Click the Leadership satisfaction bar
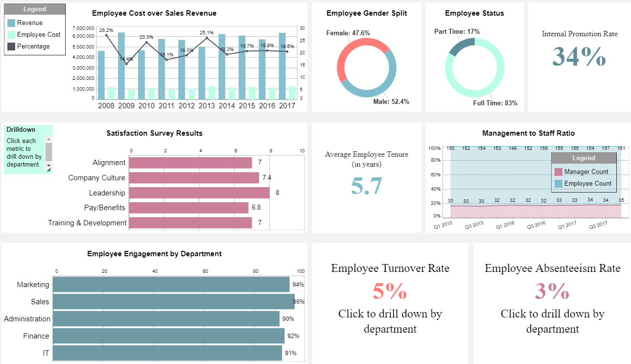The image size is (631, 364). point(199,193)
